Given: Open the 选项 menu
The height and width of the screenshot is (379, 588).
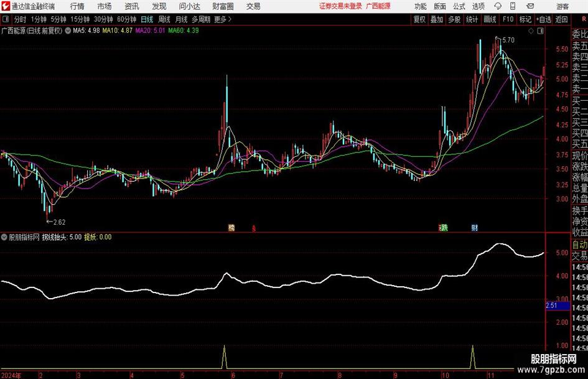Looking at the screenshot, I should click(478, 6).
